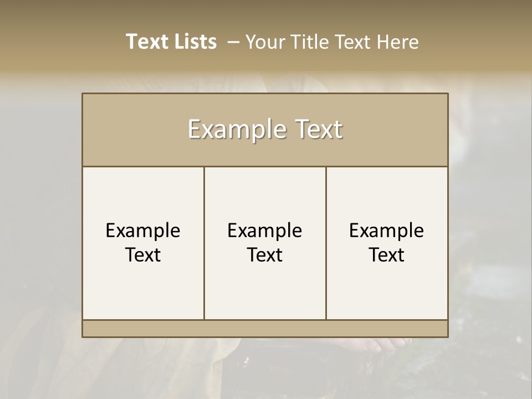Select the "Your Title Text Here" subtitle

click(332, 42)
